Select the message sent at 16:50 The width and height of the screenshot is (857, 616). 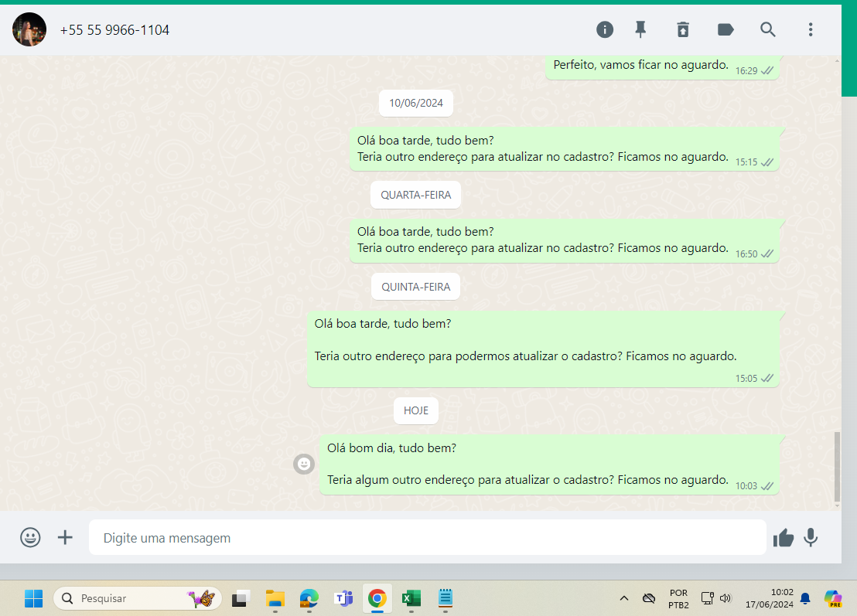pos(564,241)
